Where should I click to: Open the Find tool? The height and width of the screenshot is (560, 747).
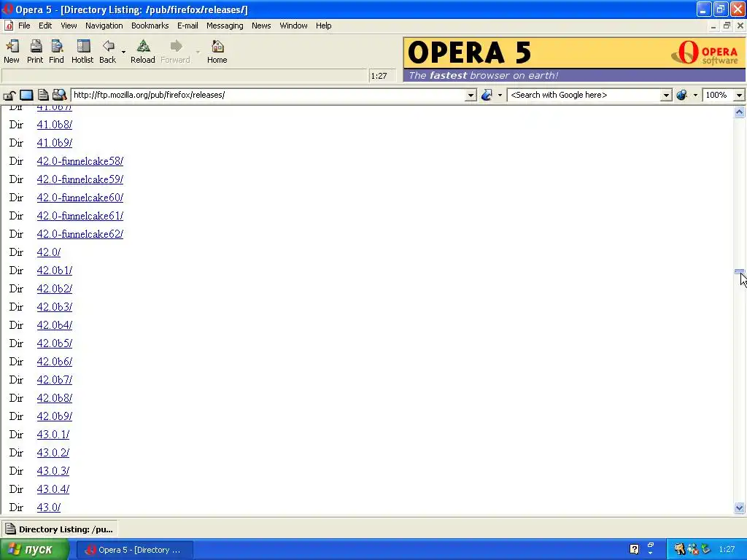[x=56, y=52]
